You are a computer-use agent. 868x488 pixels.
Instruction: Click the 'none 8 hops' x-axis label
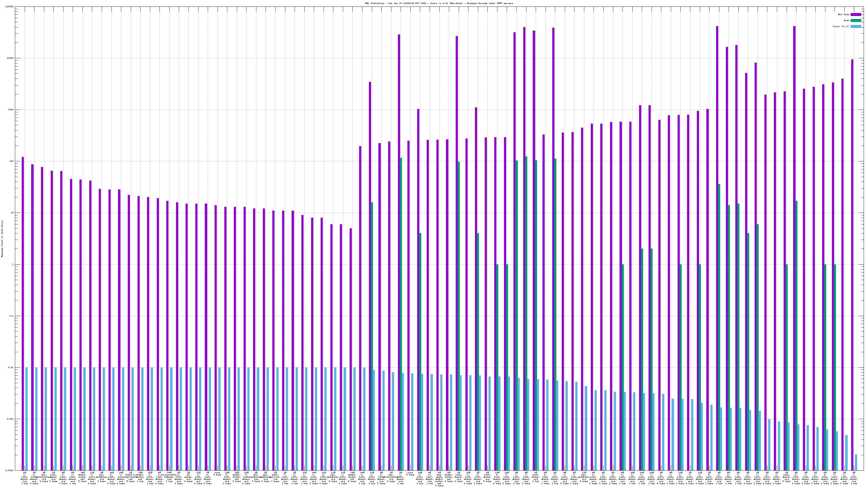[410, 474]
